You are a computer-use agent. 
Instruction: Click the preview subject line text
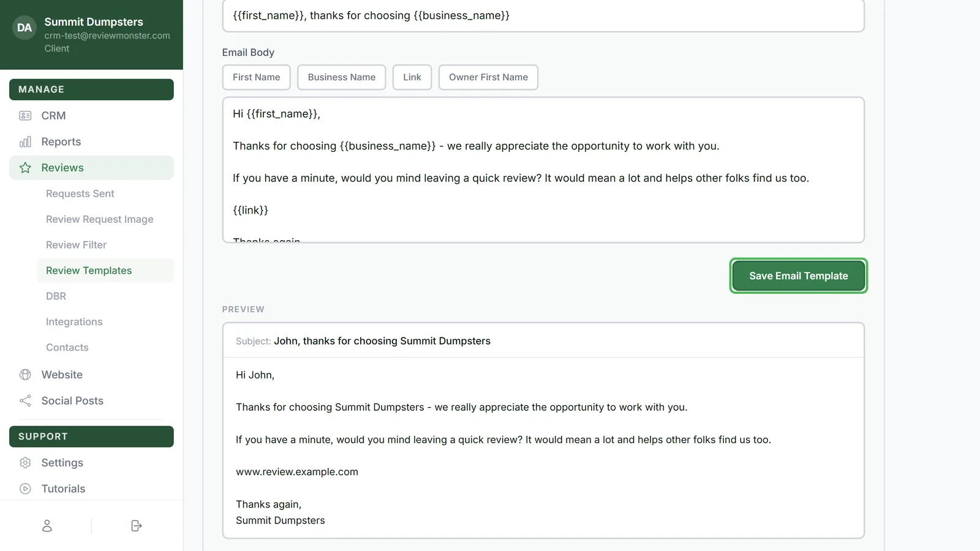click(x=382, y=341)
